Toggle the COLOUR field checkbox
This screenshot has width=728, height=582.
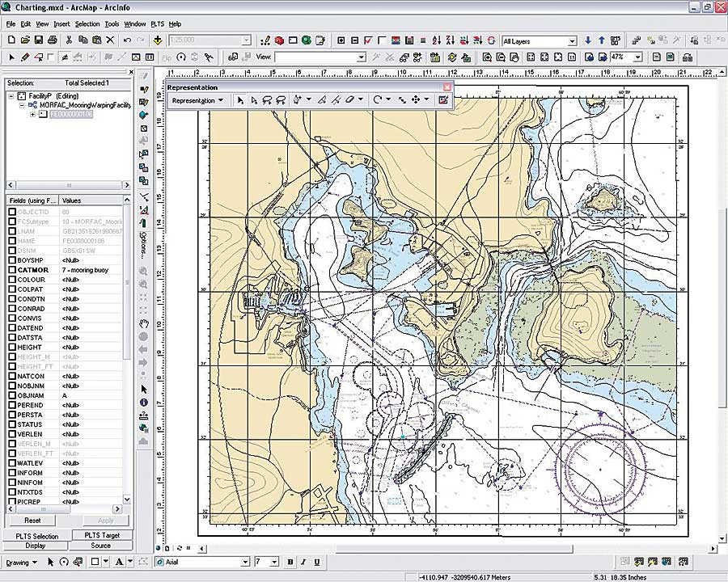tap(12, 280)
